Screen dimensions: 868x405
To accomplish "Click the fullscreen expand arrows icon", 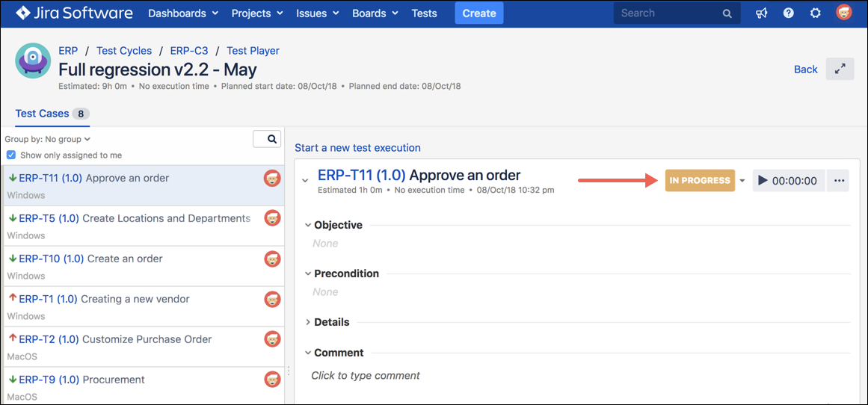I will point(840,69).
